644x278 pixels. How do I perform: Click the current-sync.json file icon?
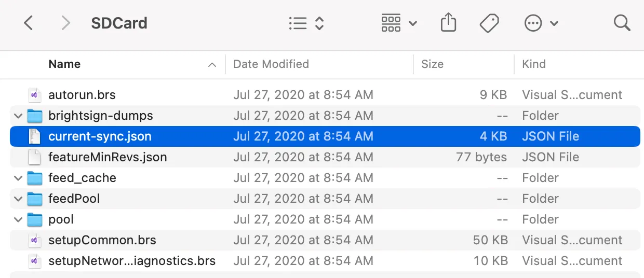(x=34, y=136)
